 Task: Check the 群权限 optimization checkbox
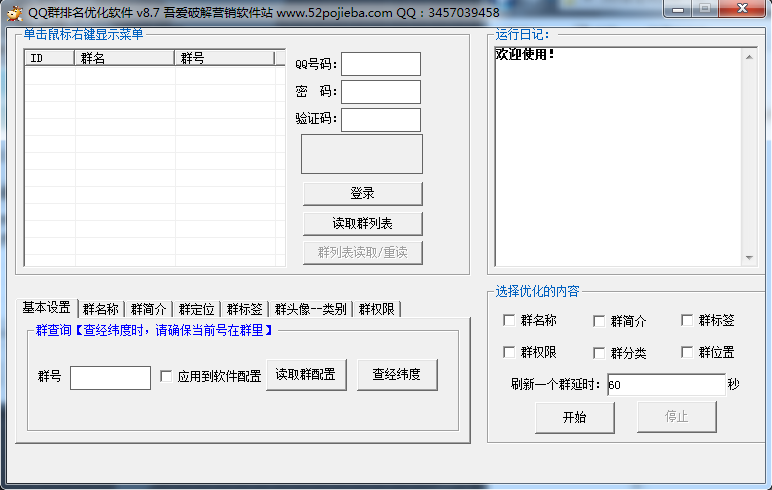point(509,353)
